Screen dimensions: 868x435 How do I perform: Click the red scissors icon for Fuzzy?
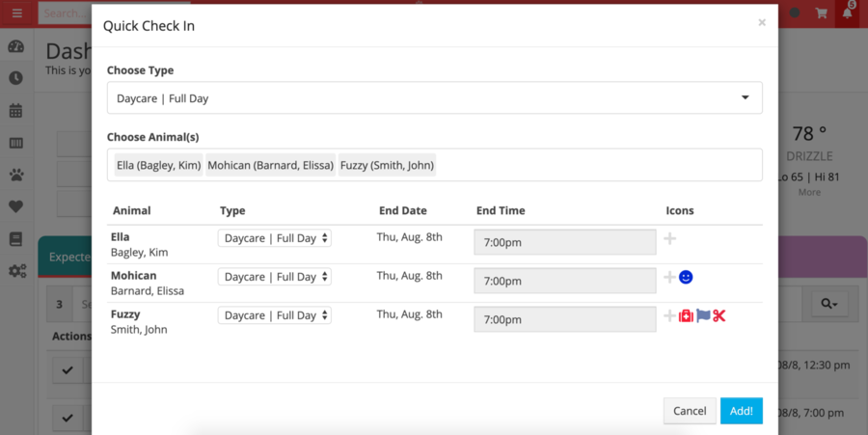point(719,316)
